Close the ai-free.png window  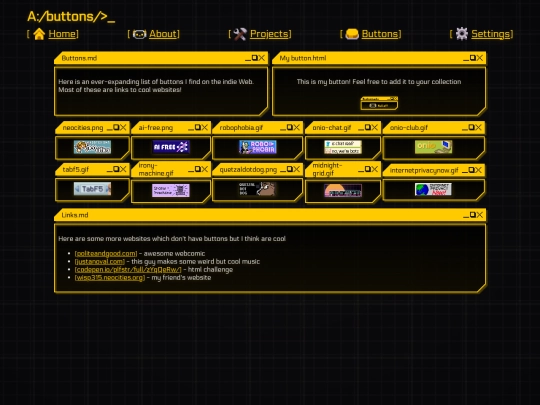coord(205,127)
